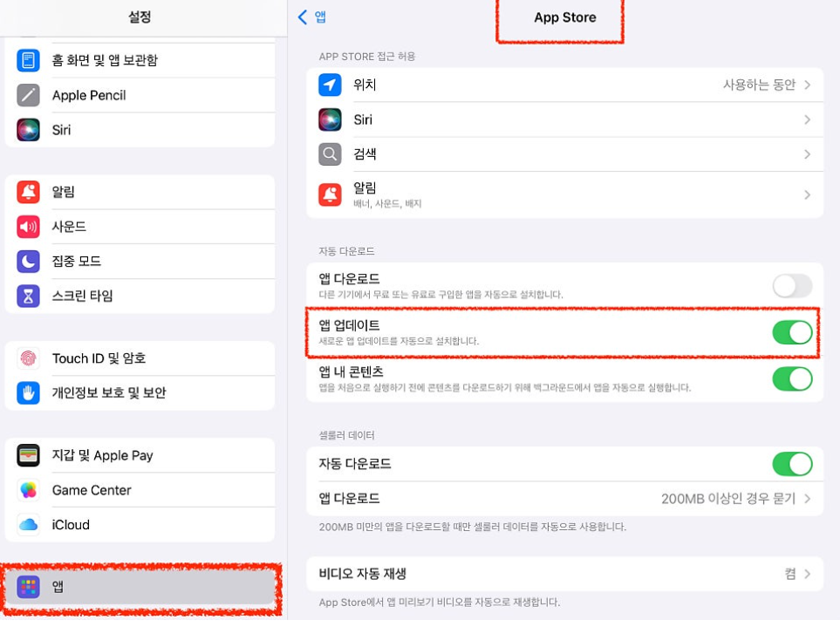Go back to 앱 list
The width and height of the screenshot is (840, 627).
tap(311, 17)
